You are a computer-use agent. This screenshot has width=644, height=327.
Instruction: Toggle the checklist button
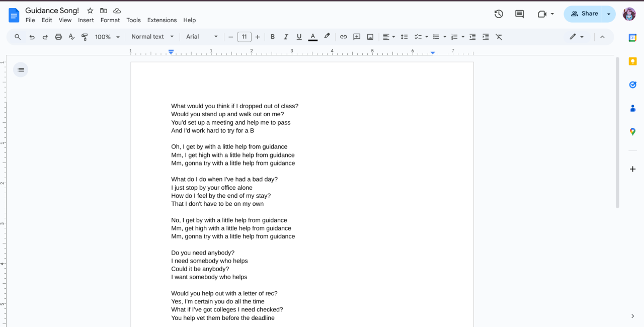pos(418,37)
